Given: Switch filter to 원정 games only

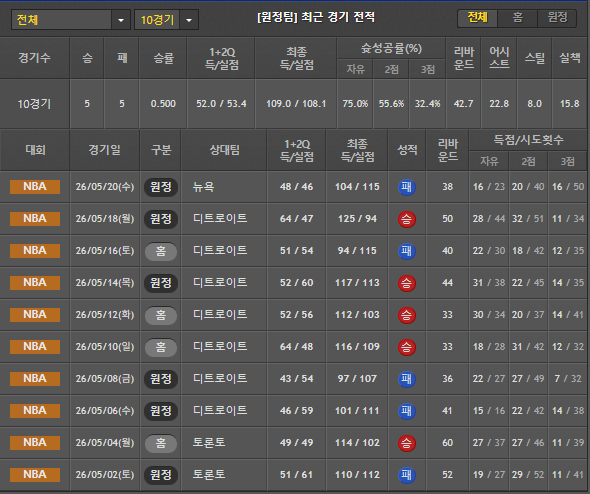Looking at the screenshot, I should [x=557, y=18].
